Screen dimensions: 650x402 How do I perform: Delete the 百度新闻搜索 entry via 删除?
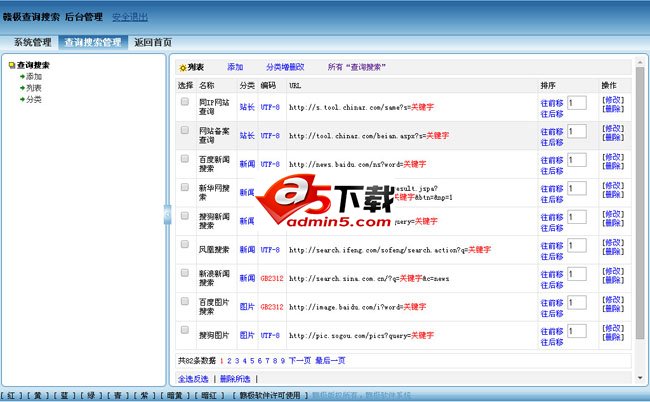(x=613, y=166)
